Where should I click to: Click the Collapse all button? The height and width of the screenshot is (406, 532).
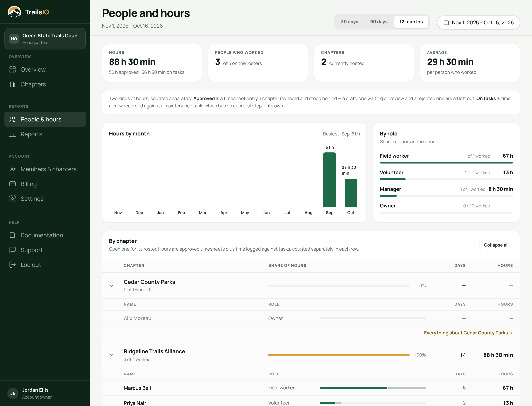pos(496,245)
